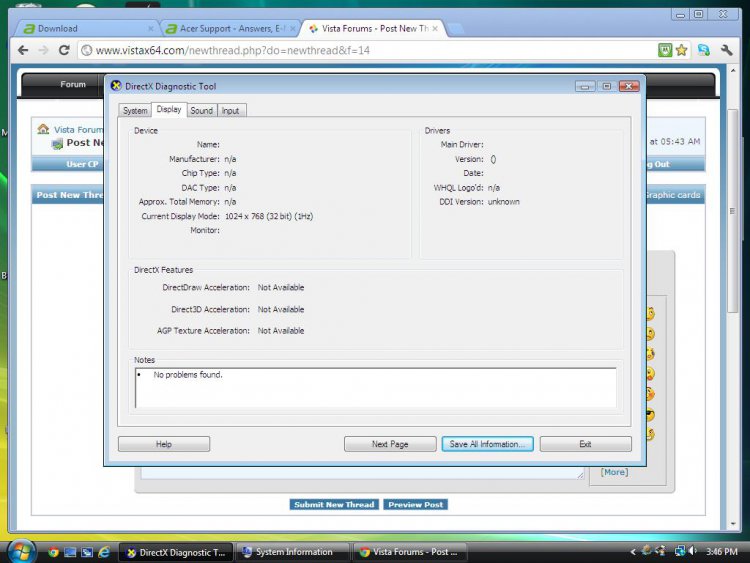Click the network tray icon

[x=680, y=551]
